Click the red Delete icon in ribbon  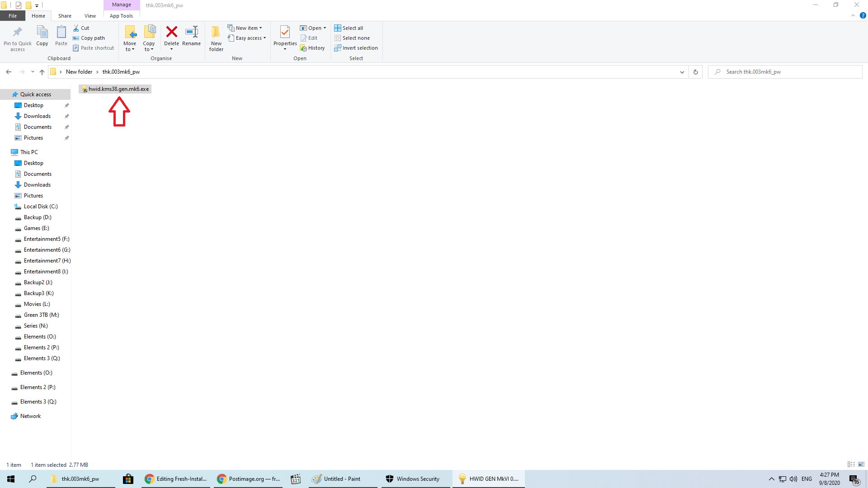pyautogui.click(x=171, y=32)
